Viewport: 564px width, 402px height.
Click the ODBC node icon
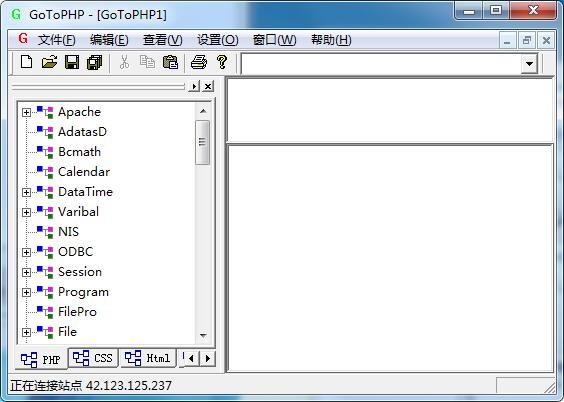pos(45,252)
